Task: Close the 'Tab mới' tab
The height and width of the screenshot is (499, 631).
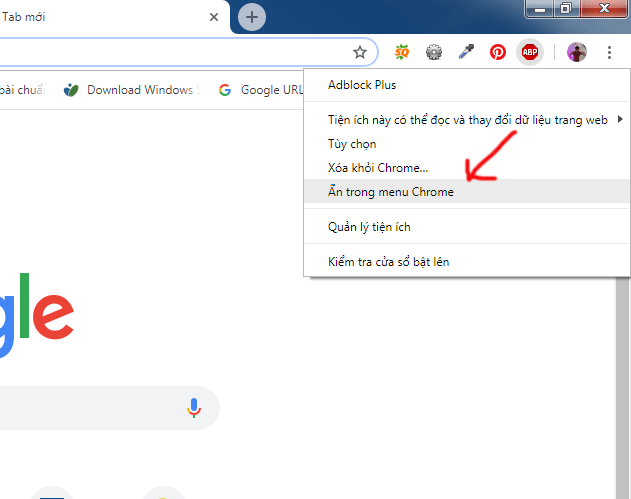Action: [214, 17]
